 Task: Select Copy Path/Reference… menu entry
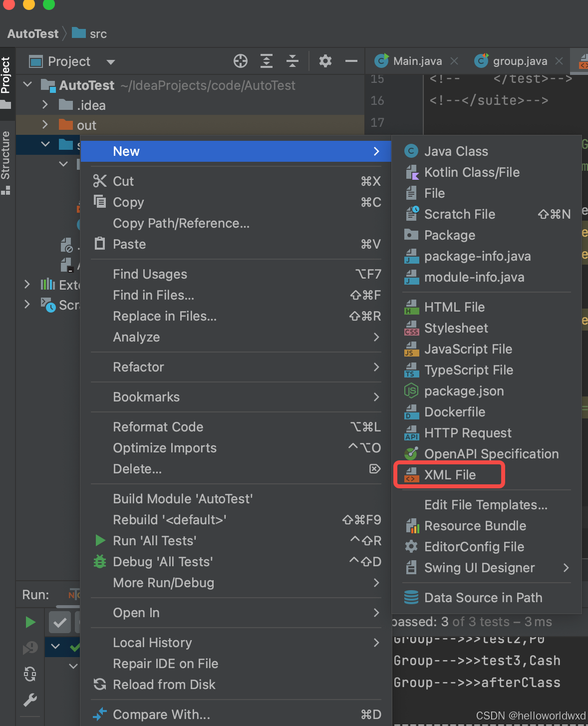pos(236,223)
